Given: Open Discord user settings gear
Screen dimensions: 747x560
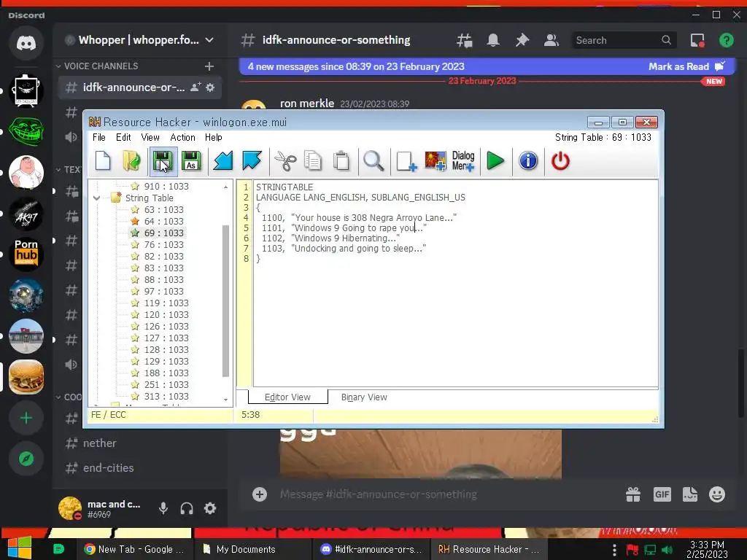Looking at the screenshot, I should (x=210, y=508).
